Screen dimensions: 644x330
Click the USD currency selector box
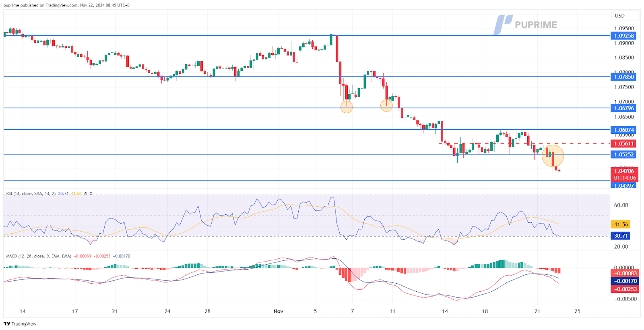tap(625, 16)
